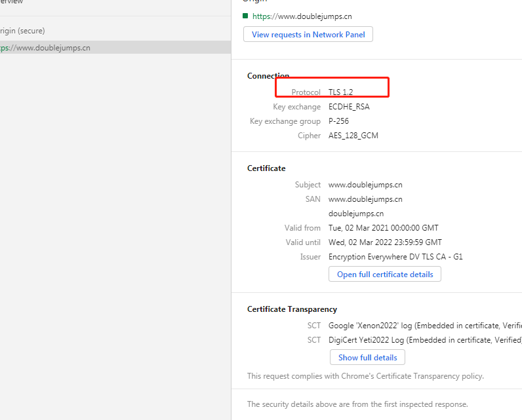Screen dimensions: 522x420
Task: Click the Certificate Transparency heading
Action: point(292,309)
